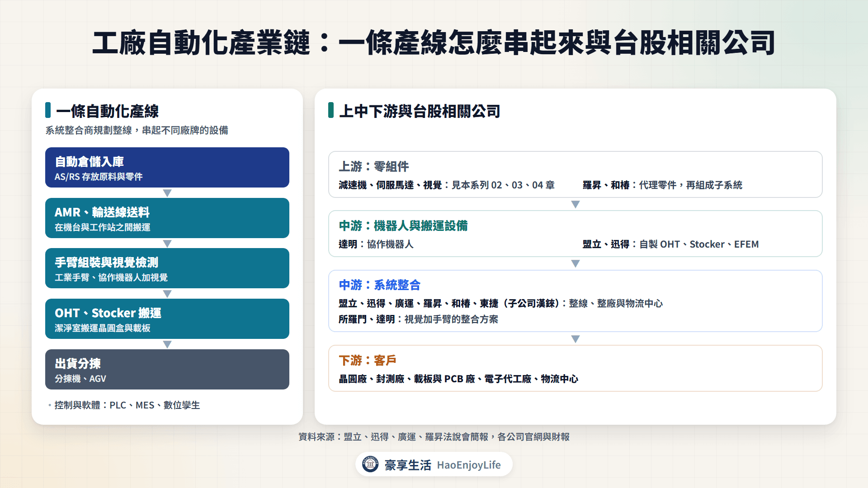Image resolution: width=868 pixels, height=488 pixels.
Task: Click the 上中下游與台股相關公司 section heading
Action: click(x=420, y=111)
